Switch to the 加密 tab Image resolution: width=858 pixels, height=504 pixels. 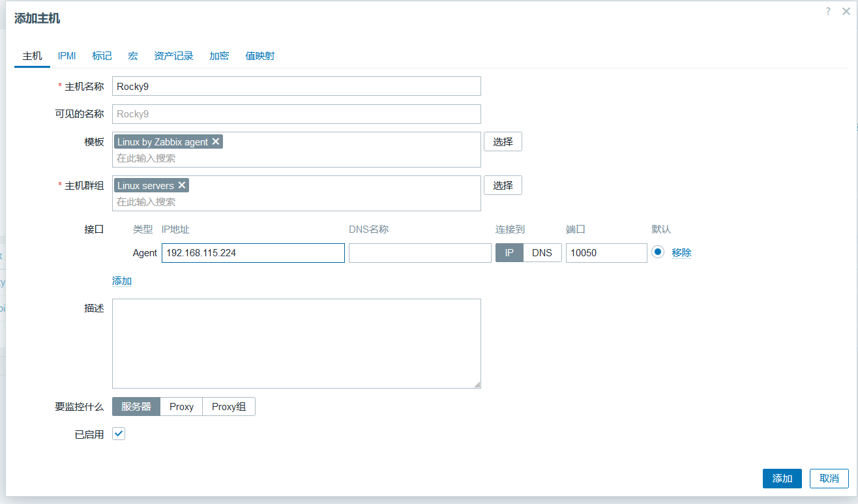pyautogui.click(x=219, y=56)
